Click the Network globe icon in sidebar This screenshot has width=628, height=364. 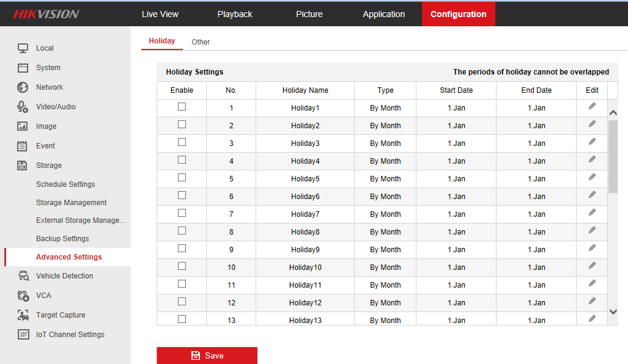tap(23, 87)
